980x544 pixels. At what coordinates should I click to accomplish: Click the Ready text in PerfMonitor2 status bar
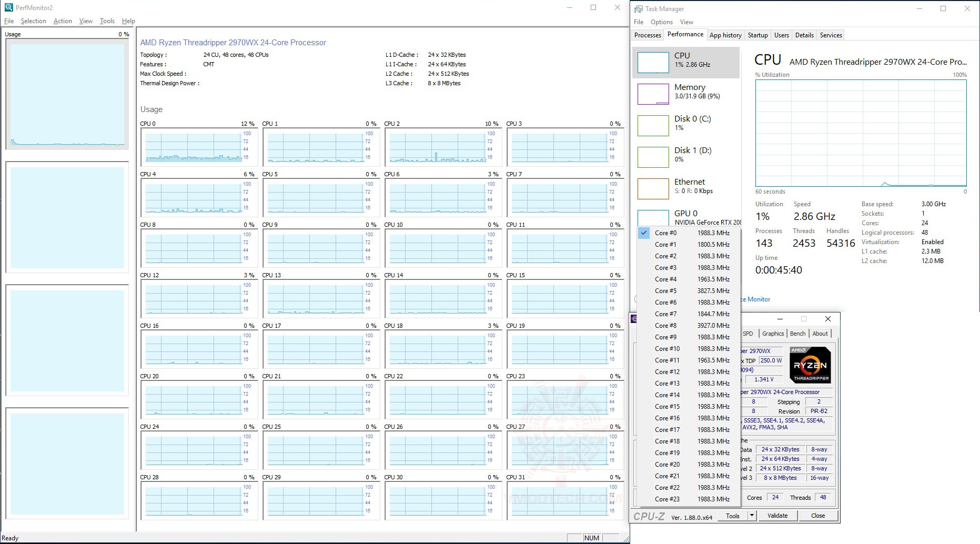pyautogui.click(x=10, y=538)
